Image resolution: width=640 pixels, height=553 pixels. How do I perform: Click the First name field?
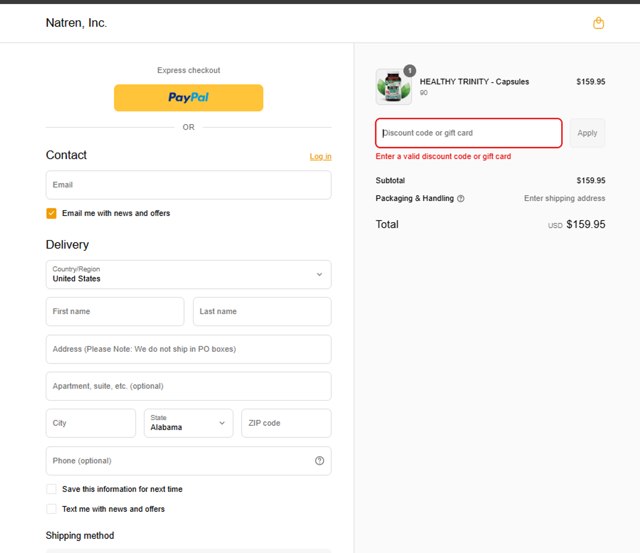(115, 311)
